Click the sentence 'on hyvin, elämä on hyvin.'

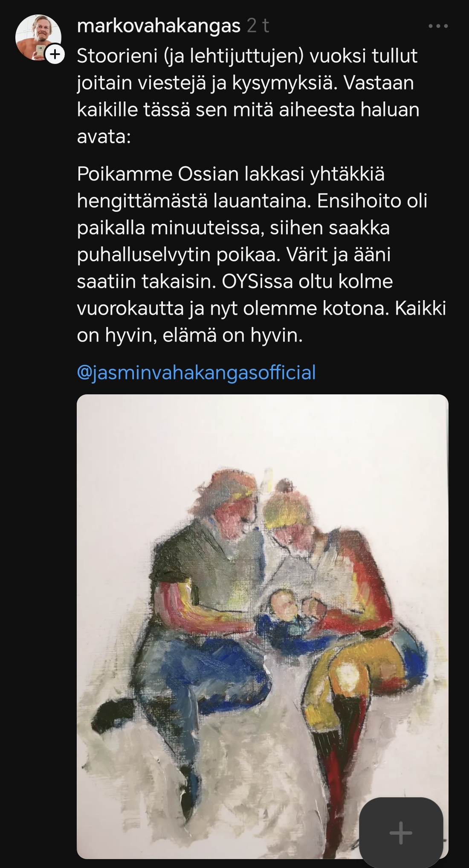click(x=190, y=336)
